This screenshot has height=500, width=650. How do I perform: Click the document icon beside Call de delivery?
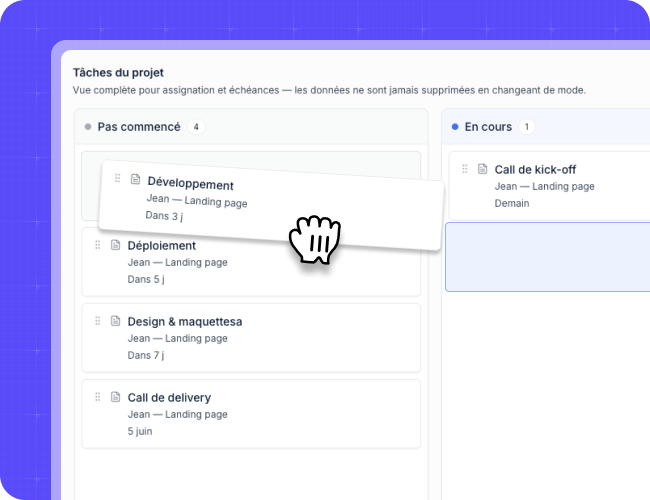(x=116, y=397)
